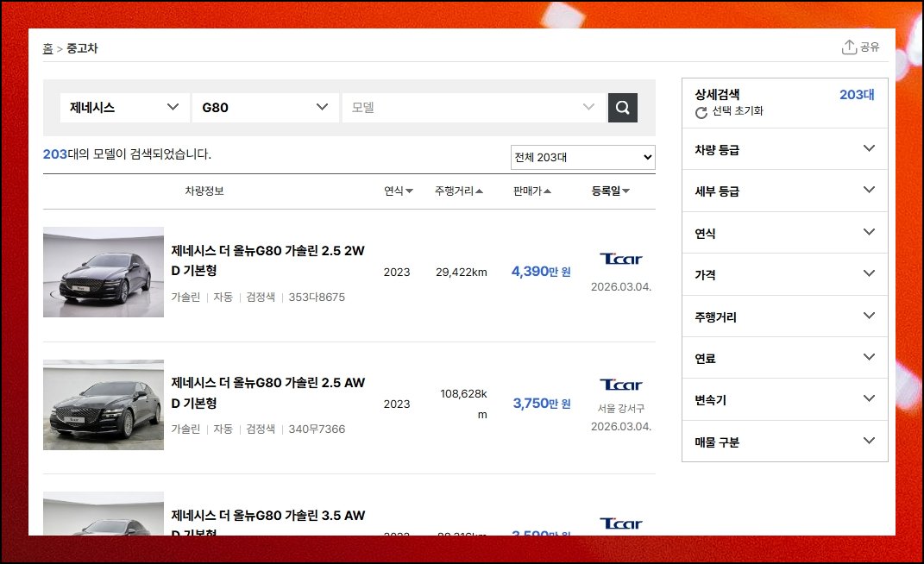
Task: Expand the 주행거리 filter in sidebar
Action: click(x=784, y=316)
